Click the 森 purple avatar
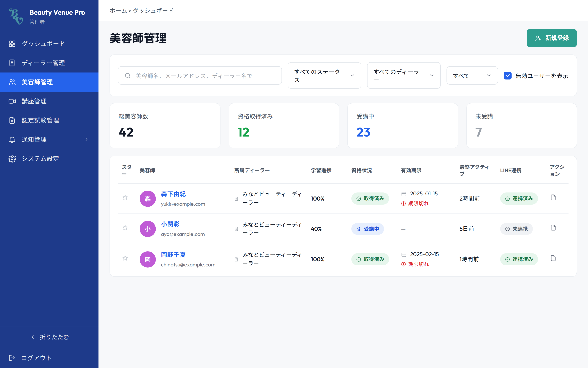 coord(148,199)
